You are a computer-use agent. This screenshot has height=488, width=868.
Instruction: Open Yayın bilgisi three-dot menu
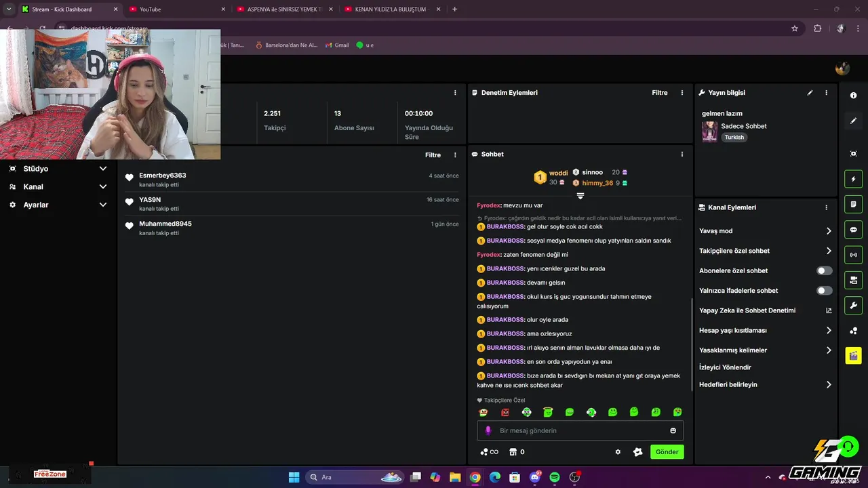(826, 93)
